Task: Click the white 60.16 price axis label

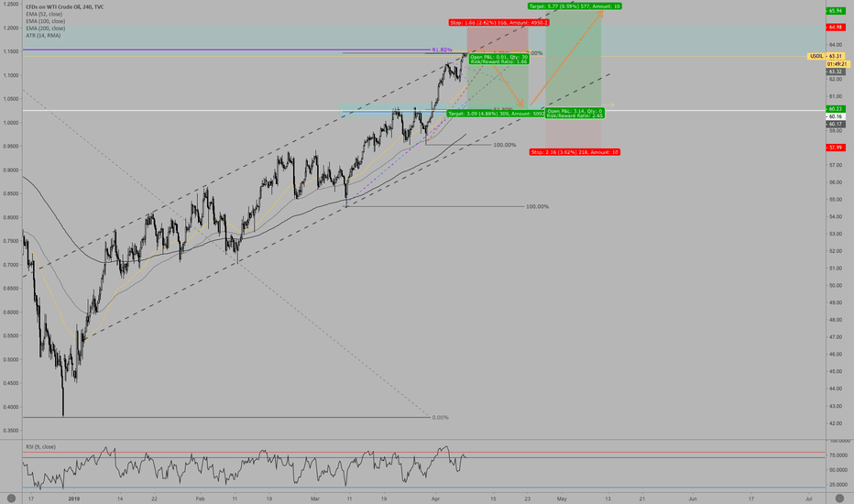Action: click(836, 116)
